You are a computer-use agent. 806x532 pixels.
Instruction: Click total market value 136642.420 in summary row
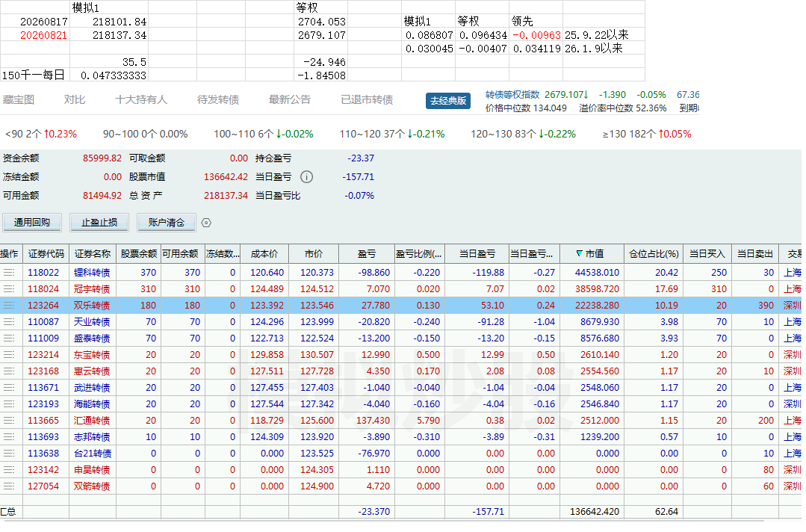(594, 512)
